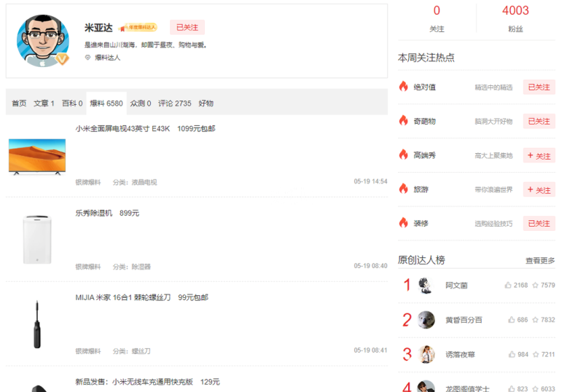Click the MIJIA screwdriver product image

click(36, 324)
